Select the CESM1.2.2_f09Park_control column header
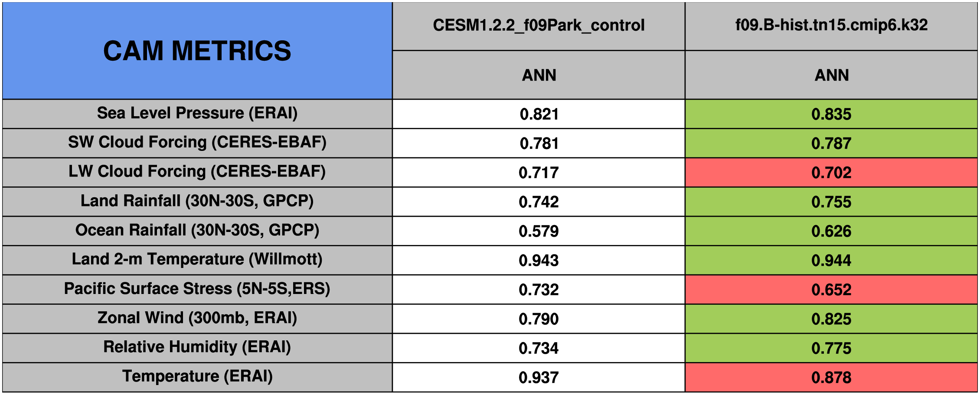The height and width of the screenshot is (395, 980). click(539, 25)
